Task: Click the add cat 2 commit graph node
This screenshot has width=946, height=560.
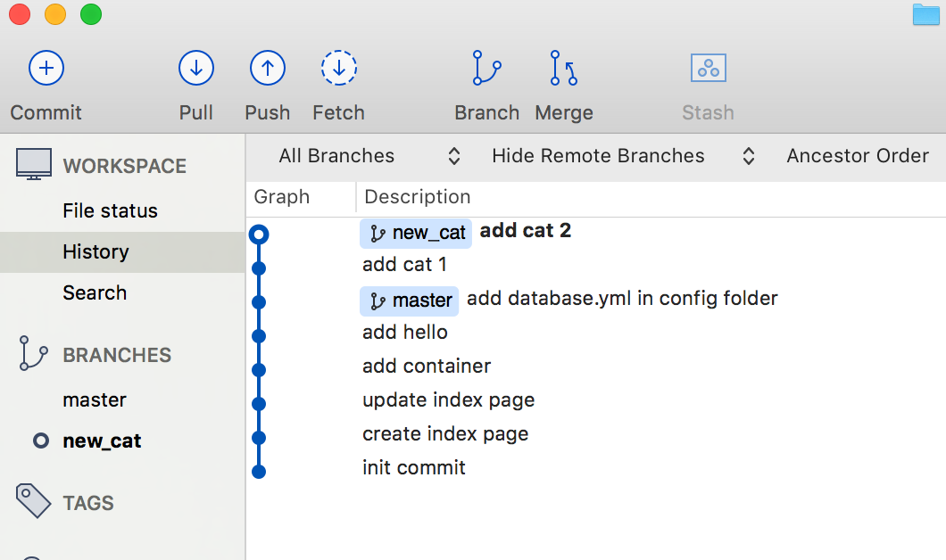Action: (259, 234)
